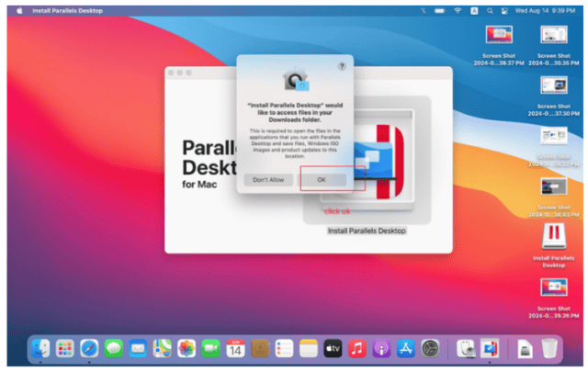
Task: Open Calendar from the Dock
Action: (235, 349)
